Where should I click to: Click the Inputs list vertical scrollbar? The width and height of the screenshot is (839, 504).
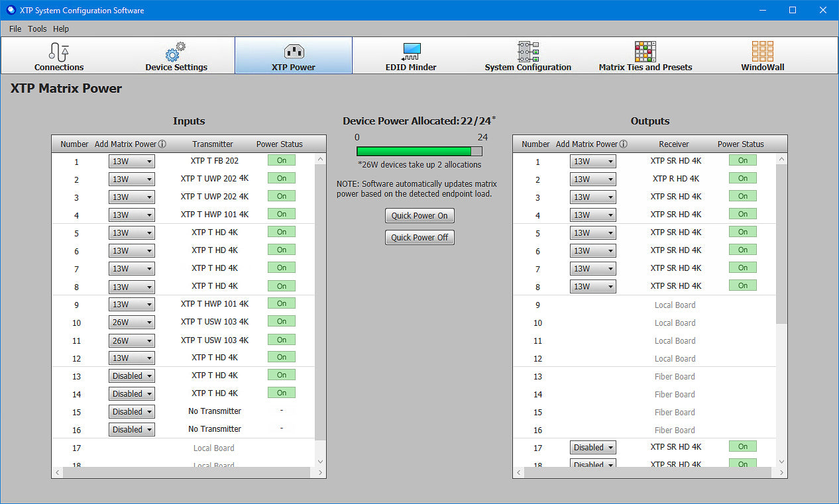point(321,301)
